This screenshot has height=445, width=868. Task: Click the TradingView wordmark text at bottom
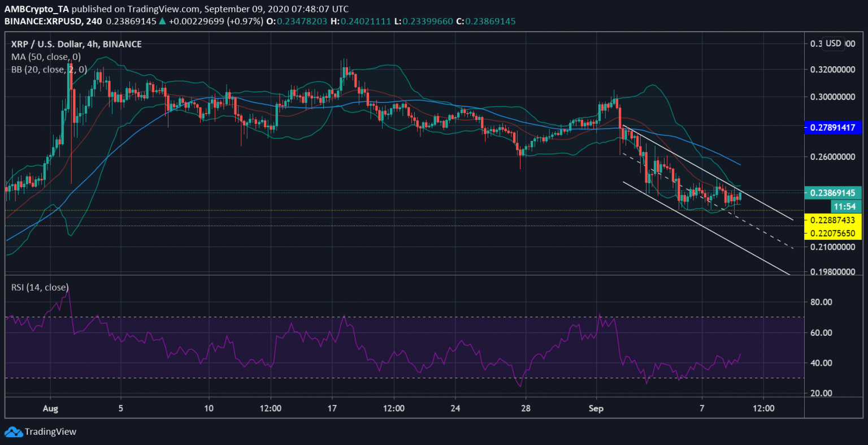[50, 431]
